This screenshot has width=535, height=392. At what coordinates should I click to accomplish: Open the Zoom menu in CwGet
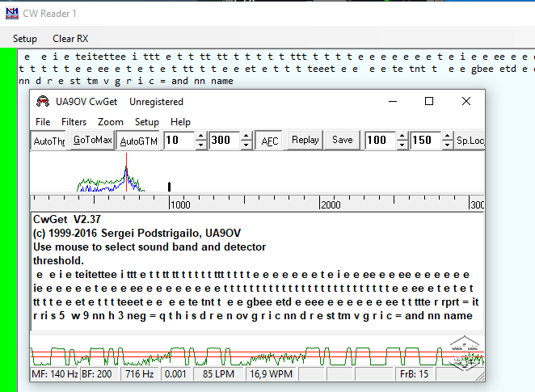[x=111, y=122]
